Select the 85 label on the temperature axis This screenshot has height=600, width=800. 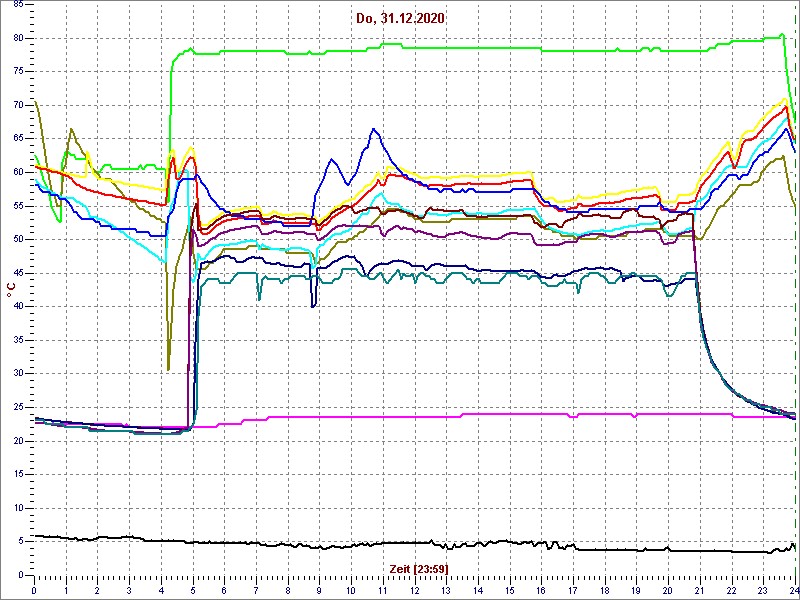click(17, 5)
